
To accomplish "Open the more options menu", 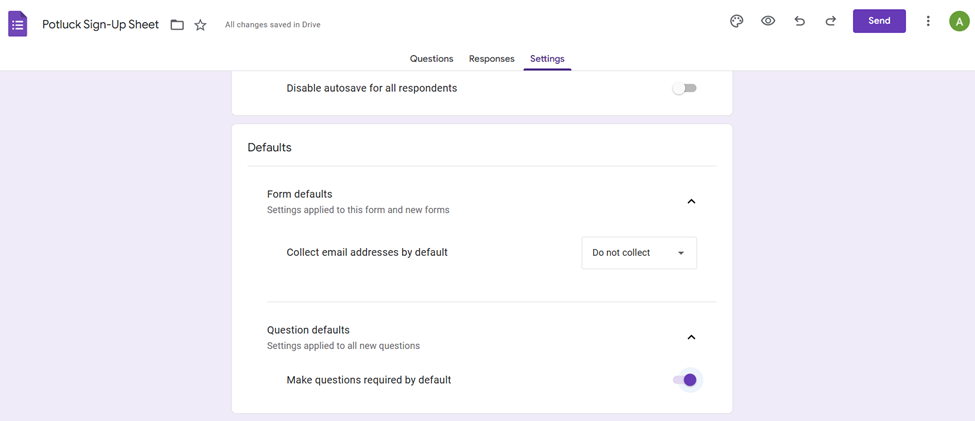I will (x=928, y=21).
